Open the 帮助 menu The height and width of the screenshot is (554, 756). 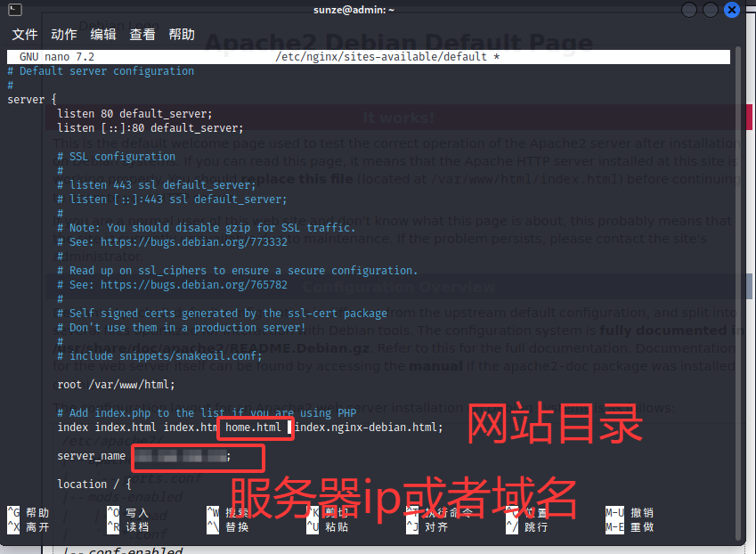click(x=182, y=34)
